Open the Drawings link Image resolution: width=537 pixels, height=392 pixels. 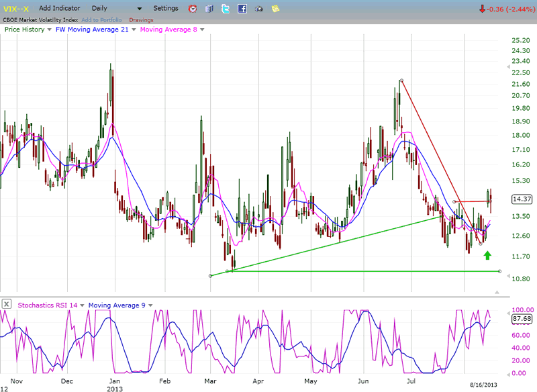tap(141, 19)
